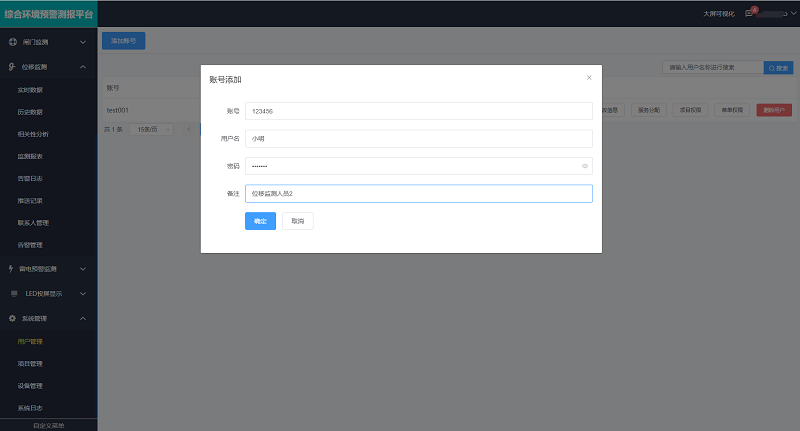The width and height of the screenshot is (800, 431).
Task: Click the 取消 button
Action: coord(297,221)
